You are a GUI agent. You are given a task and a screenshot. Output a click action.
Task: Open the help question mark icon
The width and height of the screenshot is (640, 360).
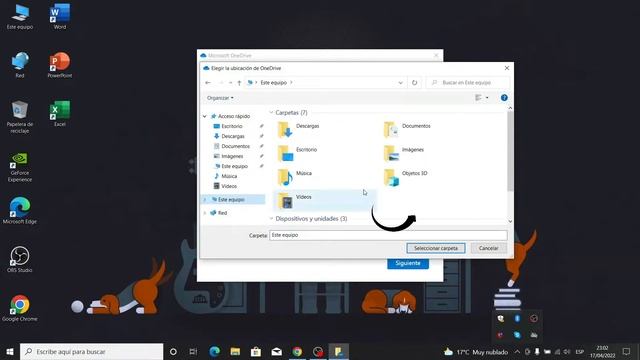(x=504, y=98)
